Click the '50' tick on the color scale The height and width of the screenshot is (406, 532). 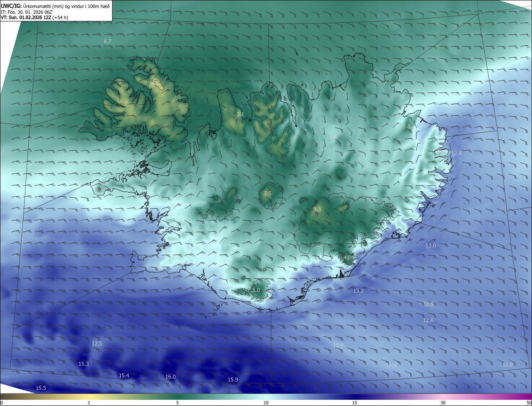tap(529, 403)
